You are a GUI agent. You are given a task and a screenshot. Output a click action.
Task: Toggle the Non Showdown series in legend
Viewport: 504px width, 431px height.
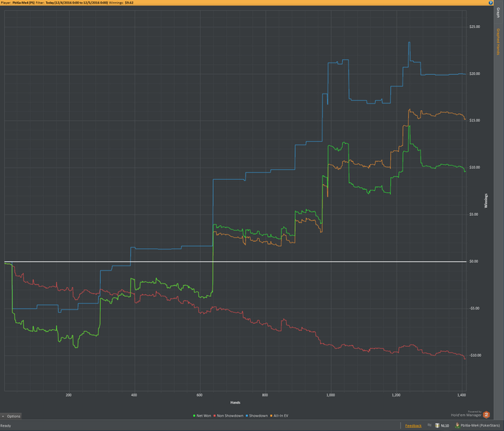pos(228,416)
